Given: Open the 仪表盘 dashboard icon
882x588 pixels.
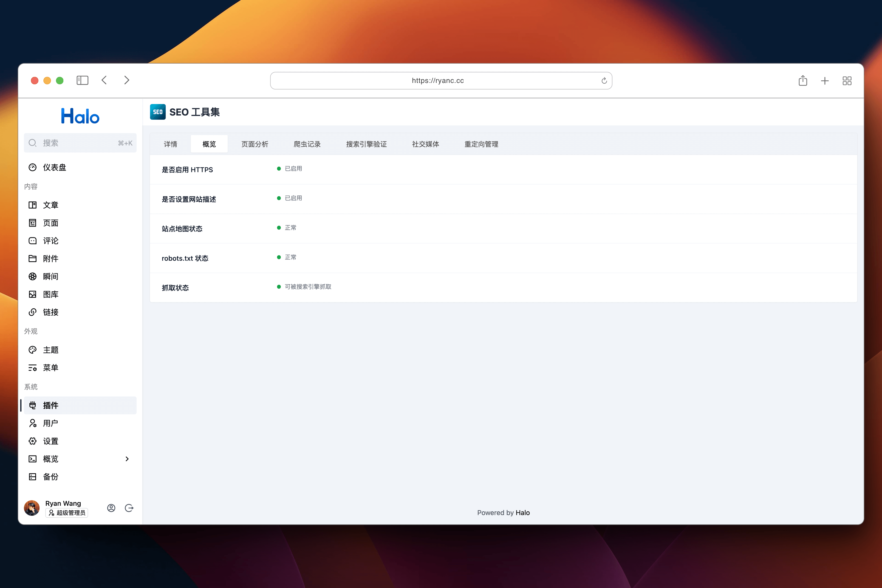Looking at the screenshot, I should (x=33, y=167).
